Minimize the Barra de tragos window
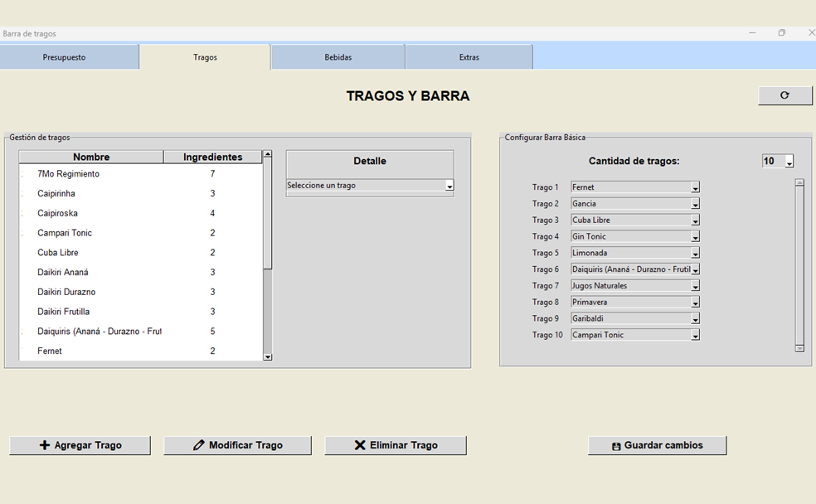Screen dimensions: 816x504 752,33
